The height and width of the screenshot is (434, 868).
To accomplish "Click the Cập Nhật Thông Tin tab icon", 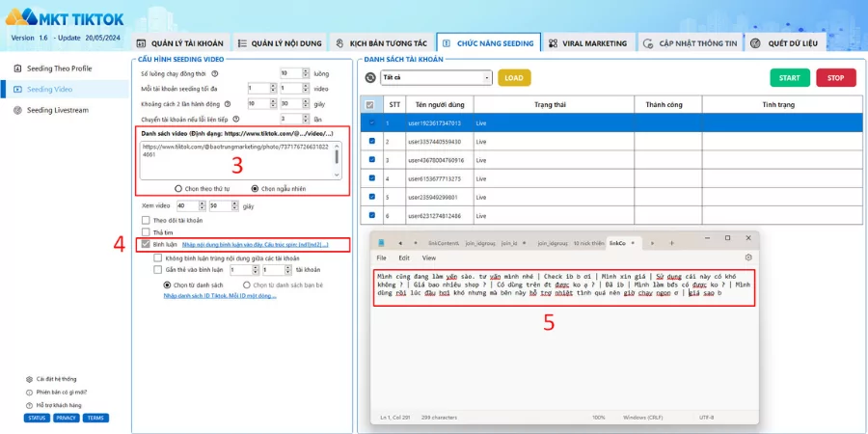I will coord(648,43).
